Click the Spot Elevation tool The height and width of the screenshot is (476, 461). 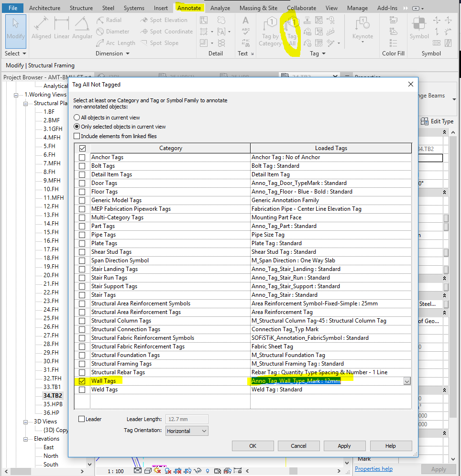coord(166,20)
